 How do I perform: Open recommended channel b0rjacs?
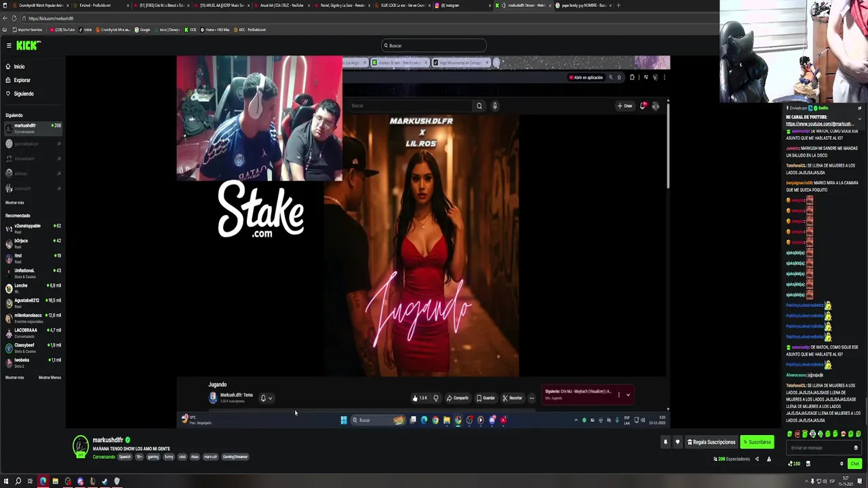[33, 243]
